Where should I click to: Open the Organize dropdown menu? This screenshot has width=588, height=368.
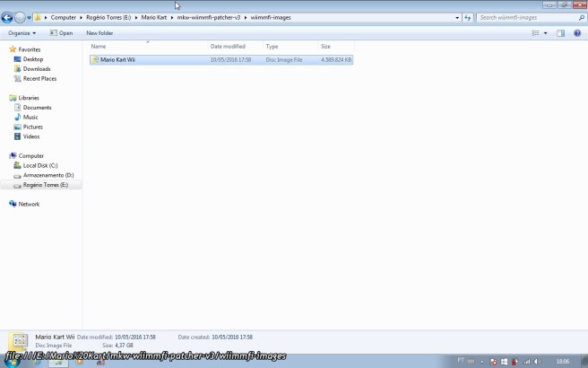[22, 33]
